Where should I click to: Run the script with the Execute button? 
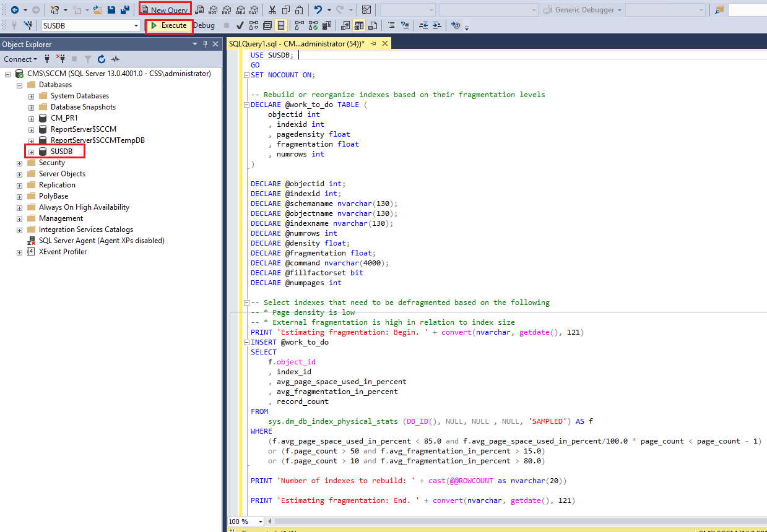(x=168, y=25)
